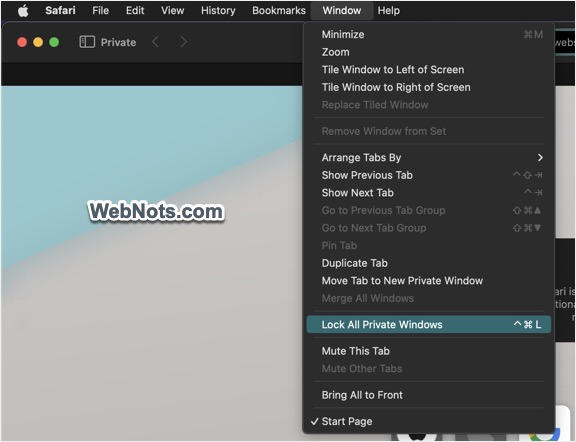Click Lock All Private Windows
Image resolution: width=576 pixels, height=442 pixels.
[x=428, y=324]
